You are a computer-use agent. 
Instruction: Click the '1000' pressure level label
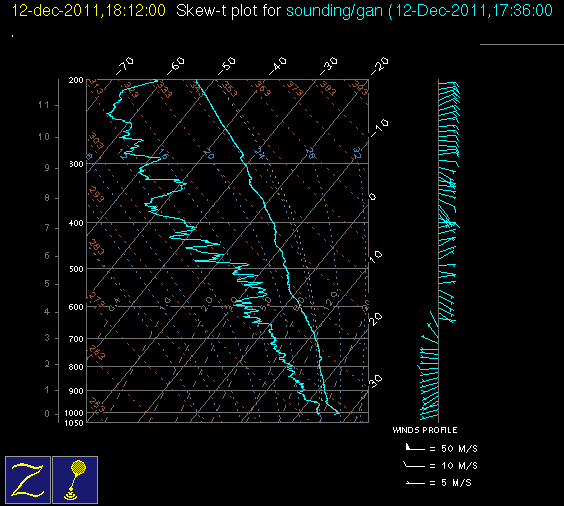coord(74,413)
